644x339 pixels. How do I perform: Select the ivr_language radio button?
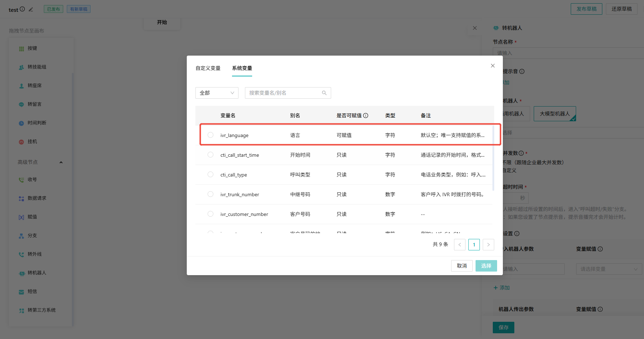pyautogui.click(x=210, y=135)
